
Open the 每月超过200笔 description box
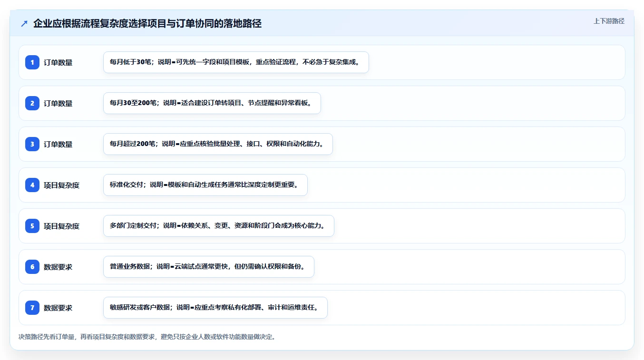218,144
